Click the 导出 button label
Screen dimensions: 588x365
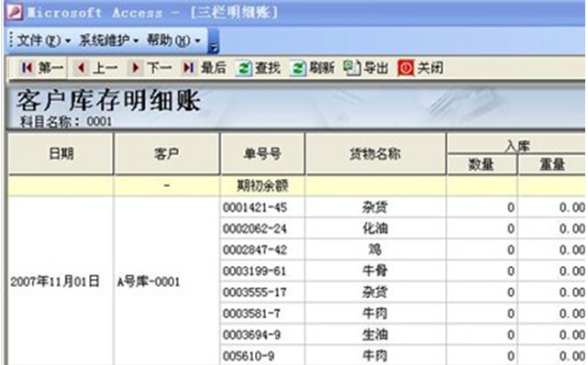coord(376,68)
